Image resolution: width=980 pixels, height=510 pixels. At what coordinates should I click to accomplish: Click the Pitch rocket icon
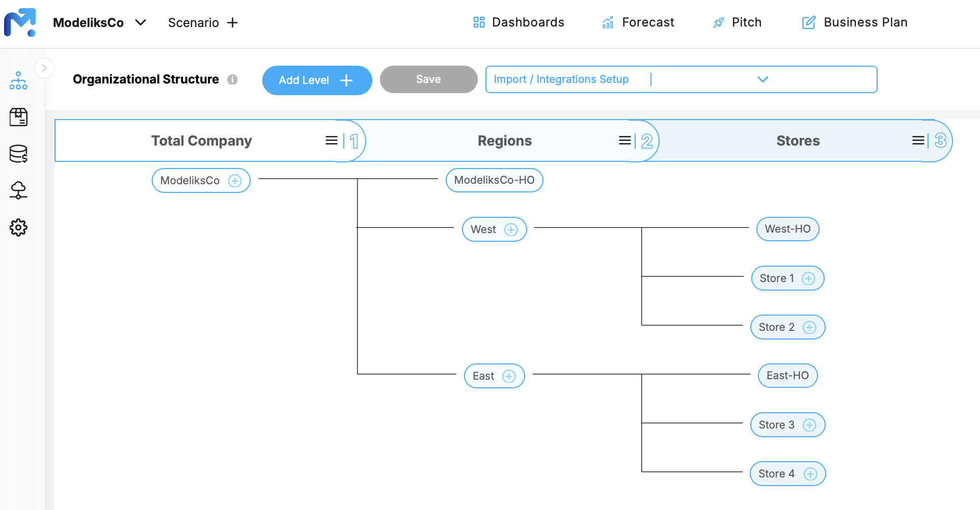[x=718, y=22]
